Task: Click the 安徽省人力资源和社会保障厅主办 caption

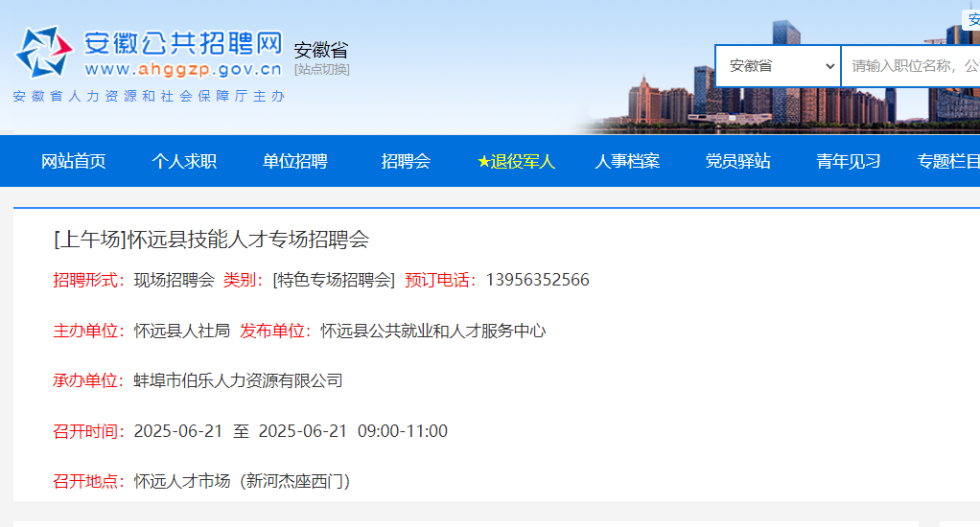Action: (149, 96)
